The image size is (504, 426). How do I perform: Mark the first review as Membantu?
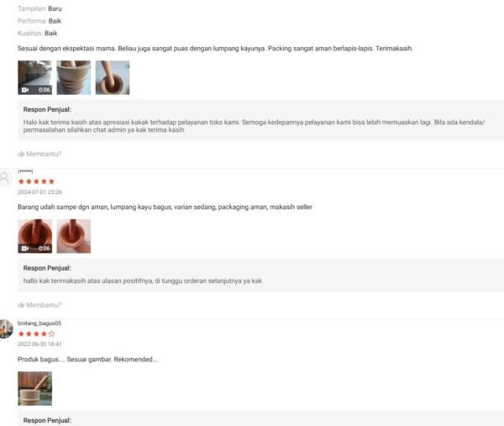tap(39, 154)
